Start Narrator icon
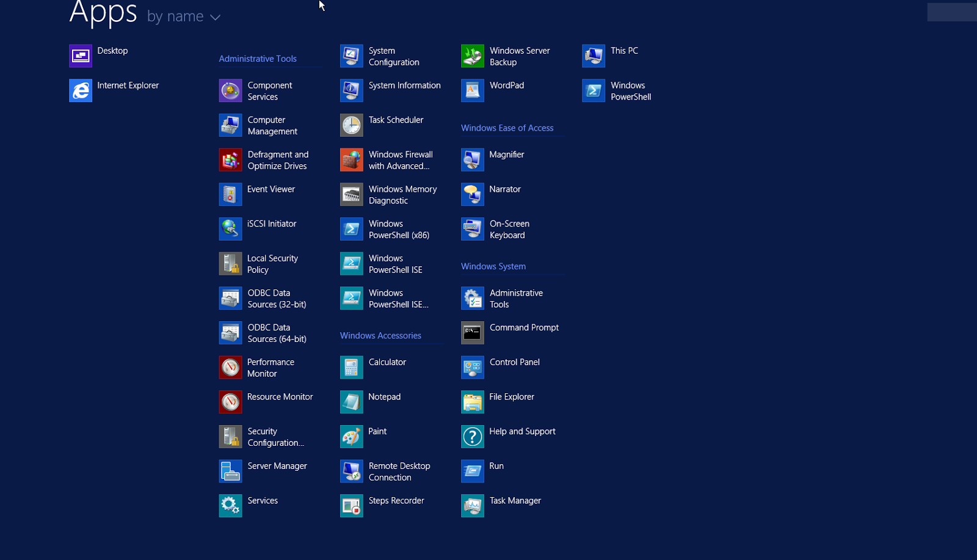This screenshot has height=560, width=977. (x=473, y=195)
